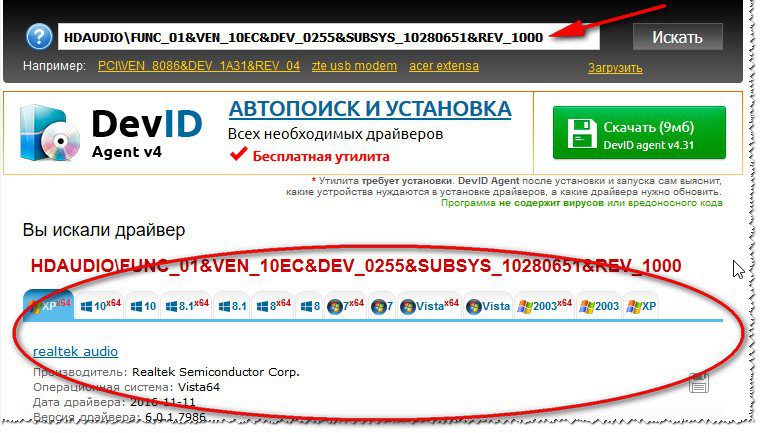Click the hardware ID search input field
Screen dimensions: 763x433
[x=328, y=37]
